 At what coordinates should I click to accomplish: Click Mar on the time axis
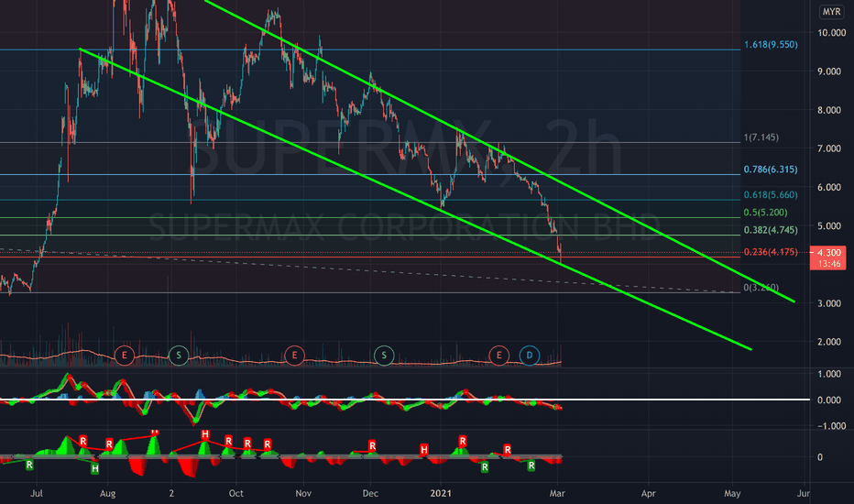pos(557,493)
